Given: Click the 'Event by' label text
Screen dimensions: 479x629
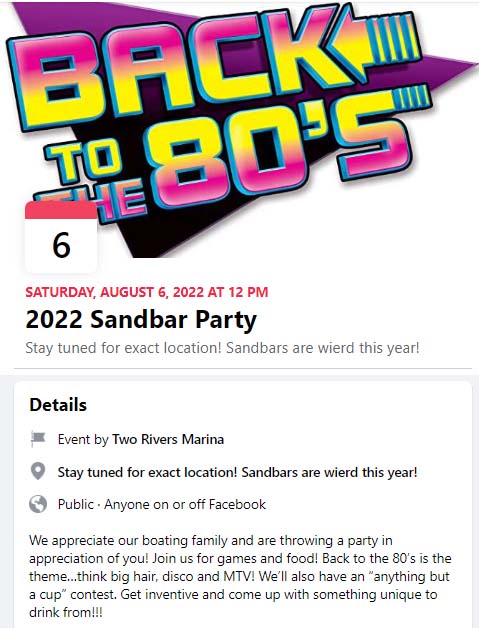Looking at the screenshot, I should (83, 439).
